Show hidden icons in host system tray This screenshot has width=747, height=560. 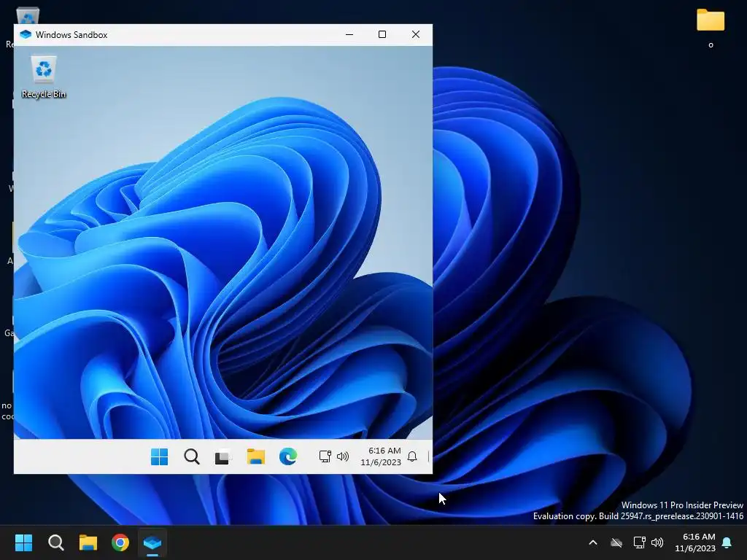[x=593, y=542]
